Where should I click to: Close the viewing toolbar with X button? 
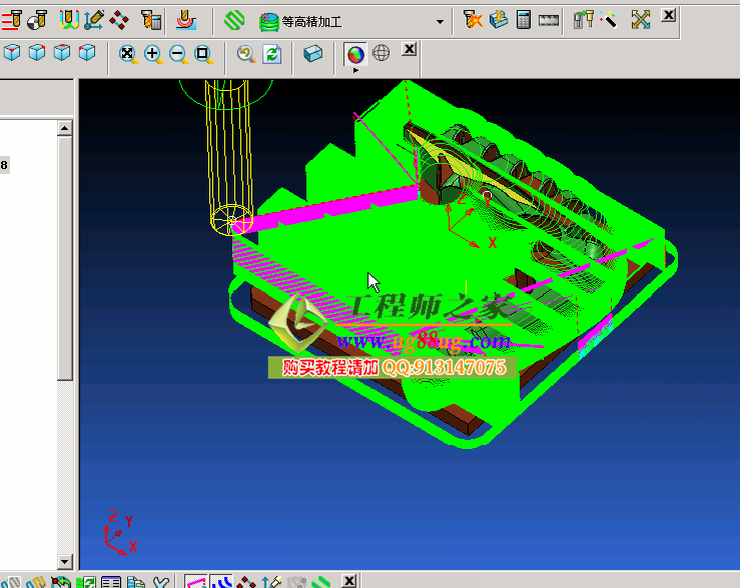409,49
